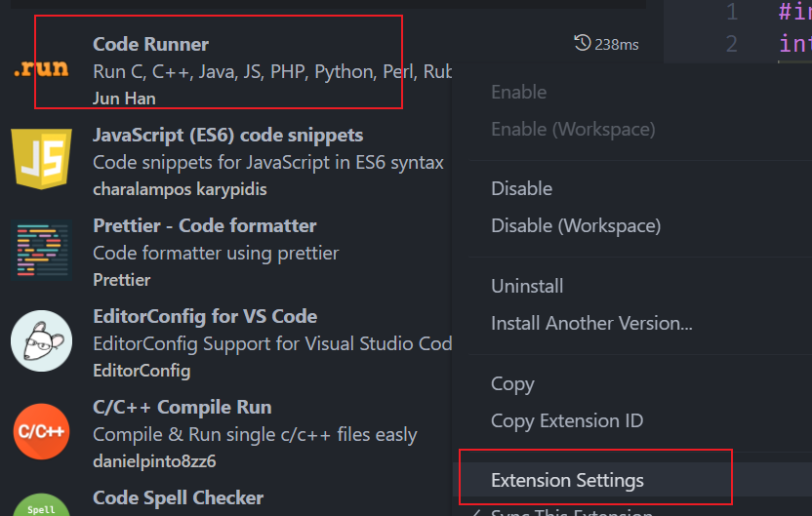Click Copy in the context menu
This screenshot has height=516, width=812.
(x=512, y=383)
